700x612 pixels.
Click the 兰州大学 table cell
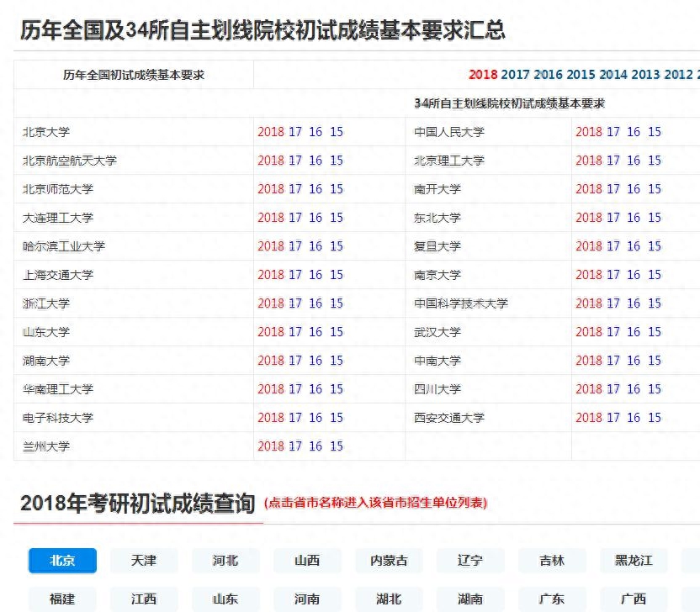[134, 446]
